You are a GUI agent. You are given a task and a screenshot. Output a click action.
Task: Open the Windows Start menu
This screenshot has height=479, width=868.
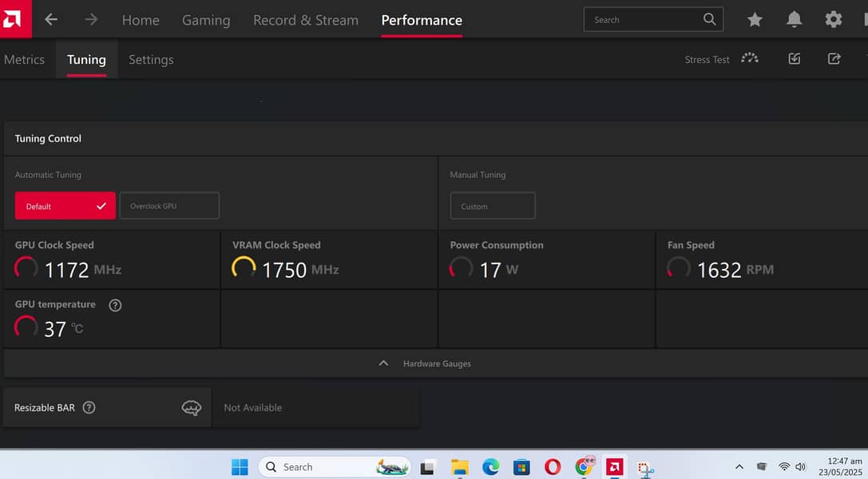[240, 467]
